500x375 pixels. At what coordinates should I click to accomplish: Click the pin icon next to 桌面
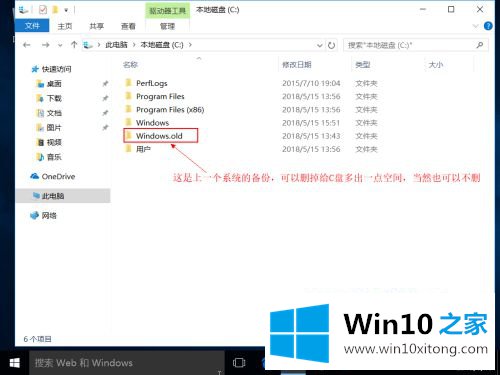point(105,83)
